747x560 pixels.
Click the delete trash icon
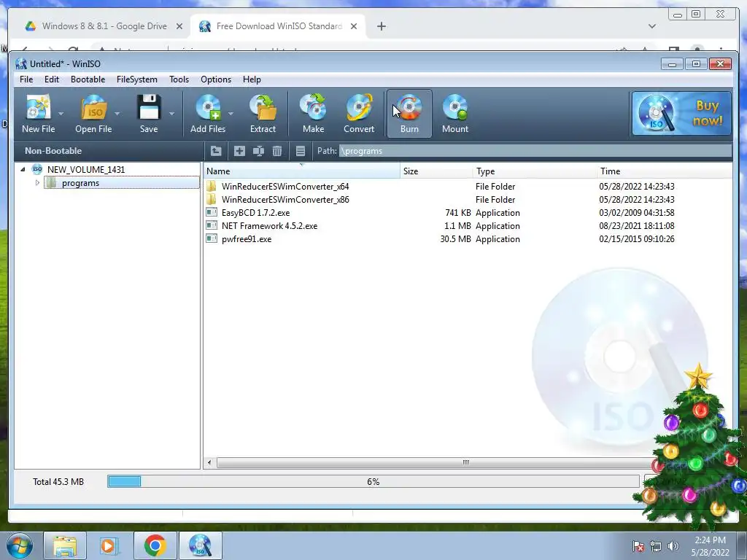276,151
